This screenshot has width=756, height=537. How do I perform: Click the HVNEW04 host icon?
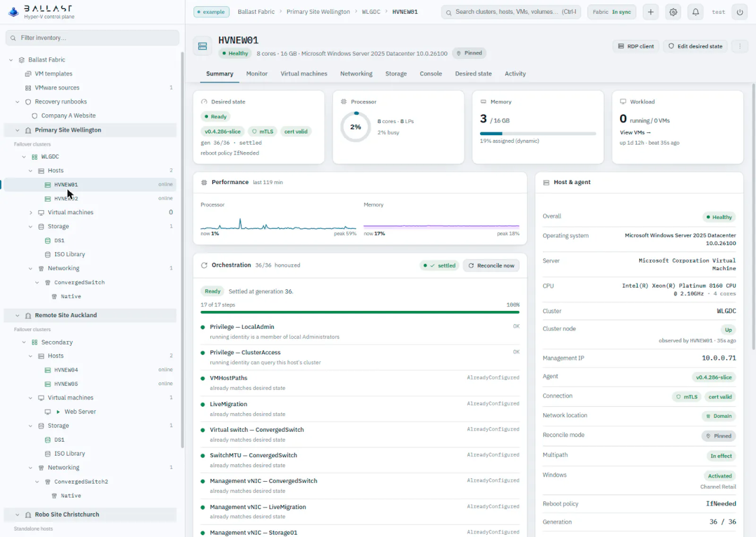(x=48, y=370)
